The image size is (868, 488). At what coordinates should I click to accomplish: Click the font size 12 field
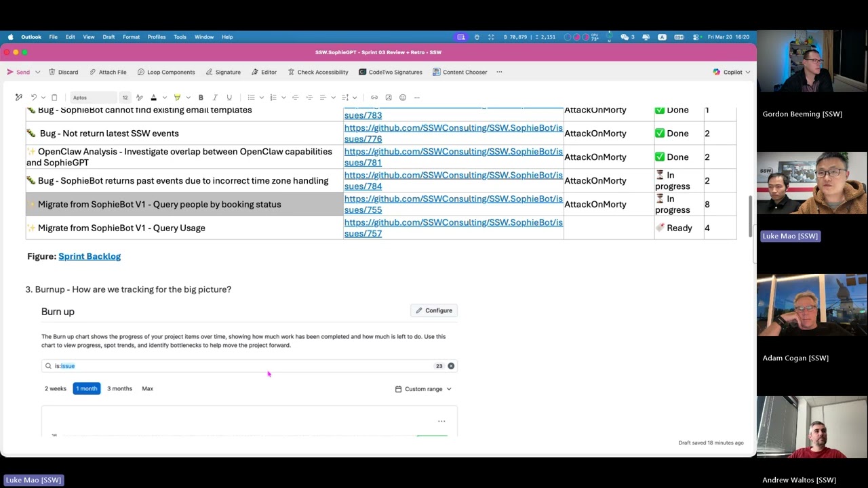pos(125,98)
